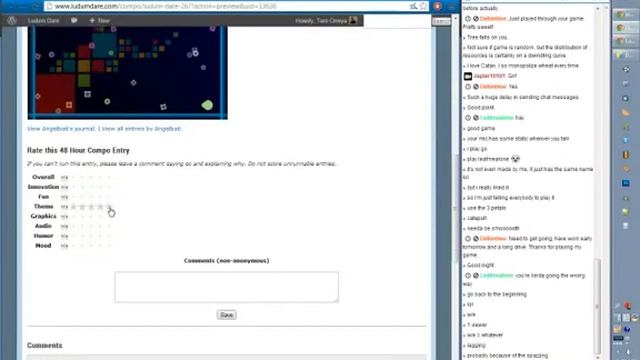Give Theme four stars
Image resolution: width=640 pixels, height=360 pixels.
100,207
